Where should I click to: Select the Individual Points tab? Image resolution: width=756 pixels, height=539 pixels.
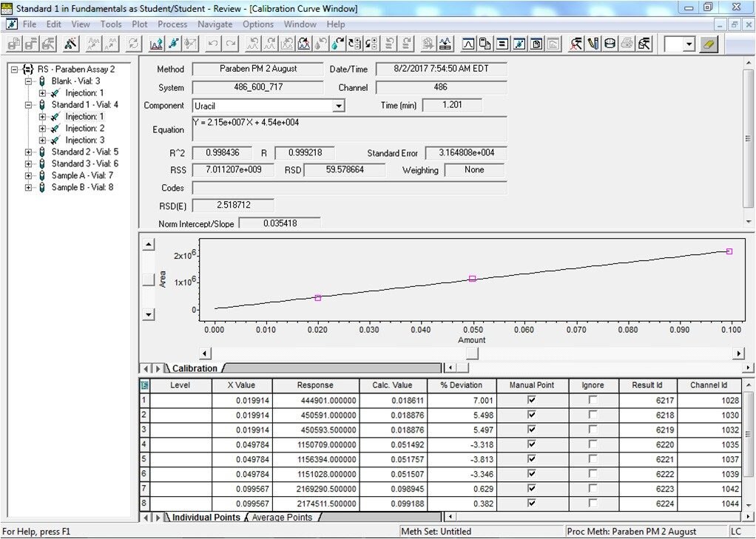click(x=206, y=518)
